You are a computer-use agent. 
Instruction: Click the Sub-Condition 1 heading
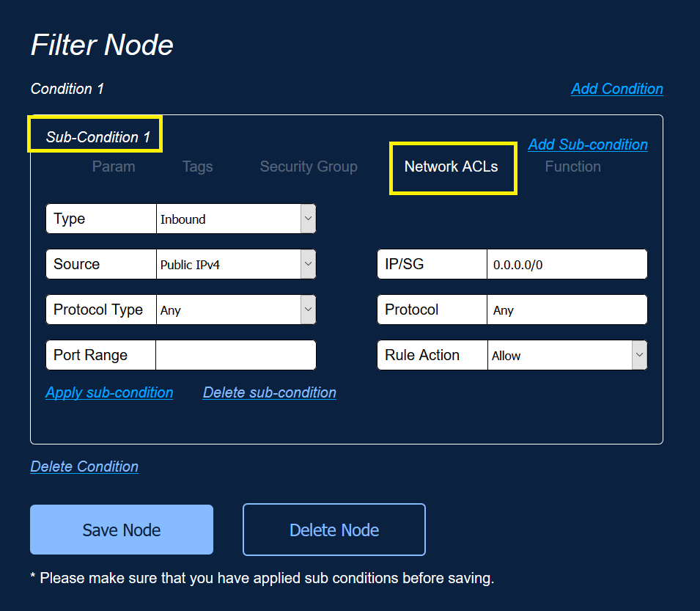(97, 137)
